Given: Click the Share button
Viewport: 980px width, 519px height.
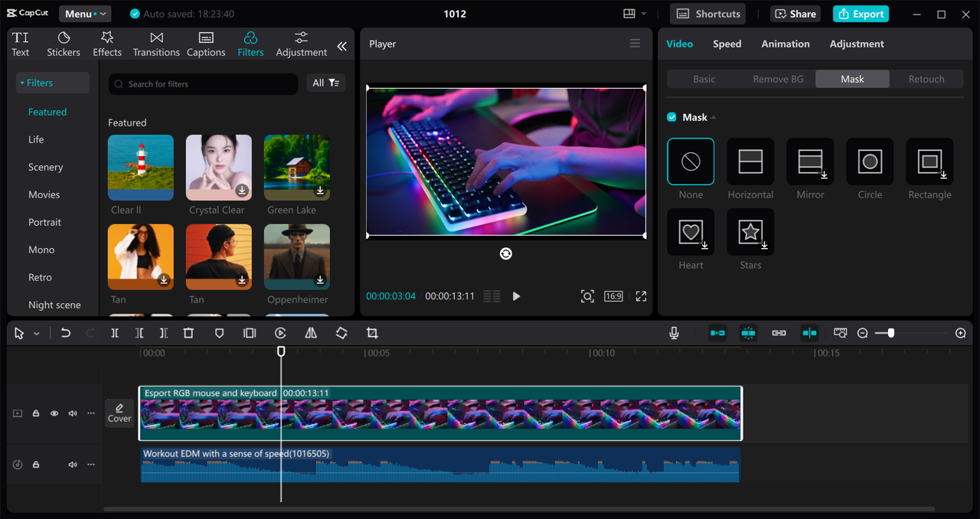Looking at the screenshot, I should pos(795,14).
